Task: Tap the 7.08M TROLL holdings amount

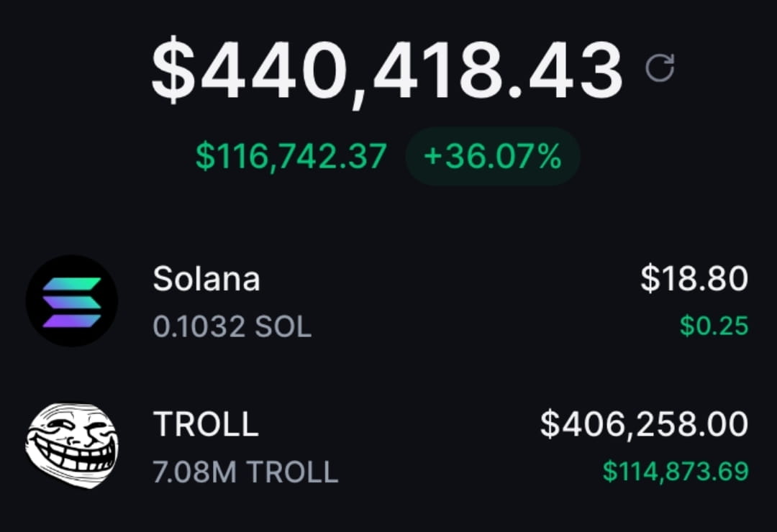Action: [x=245, y=472]
